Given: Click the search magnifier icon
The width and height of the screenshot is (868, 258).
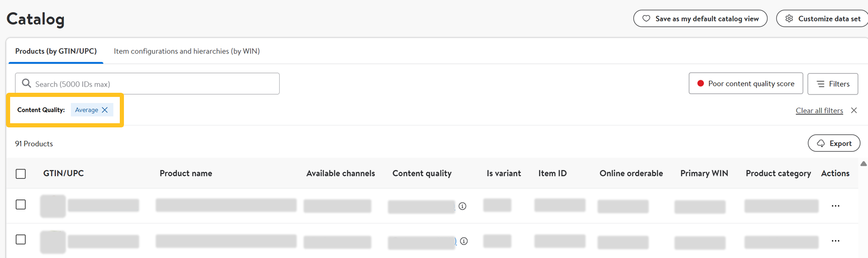Looking at the screenshot, I should point(27,84).
